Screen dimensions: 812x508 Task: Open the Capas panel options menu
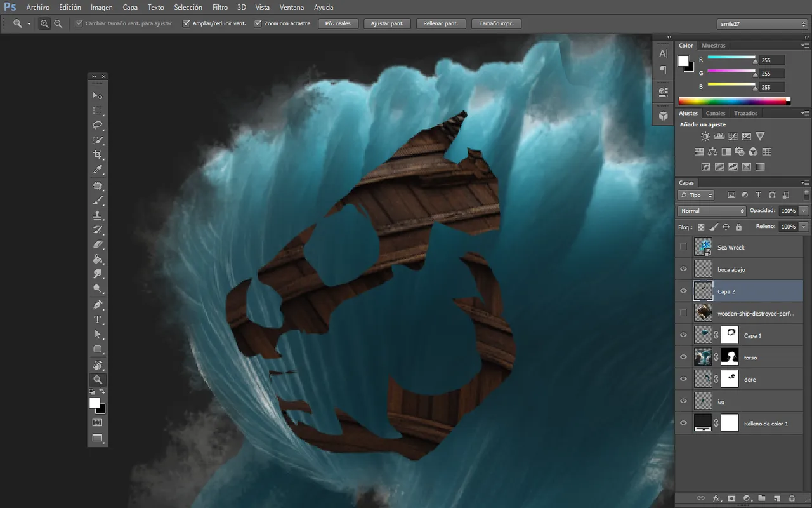pyautogui.click(x=806, y=183)
